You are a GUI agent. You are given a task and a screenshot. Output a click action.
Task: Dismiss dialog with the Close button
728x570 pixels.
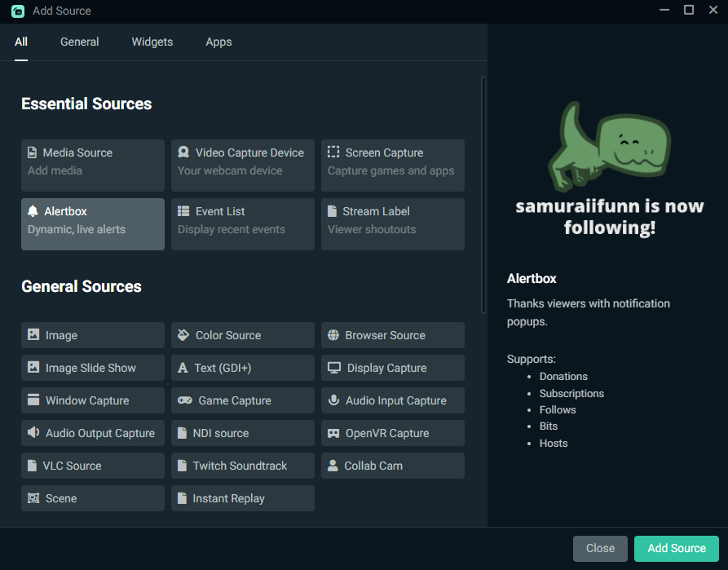(600, 548)
